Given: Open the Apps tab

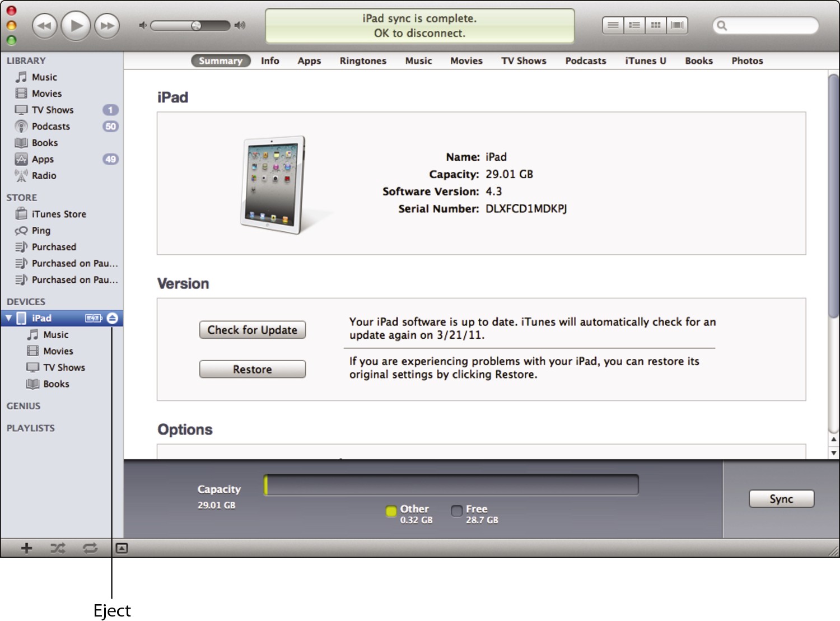Looking at the screenshot, I should pyautogui.click(x=309, y=60).
